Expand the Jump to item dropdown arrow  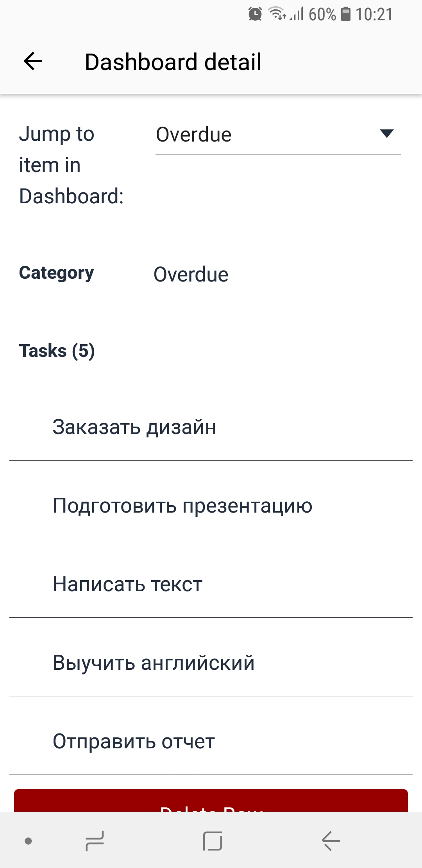[x=386, y=134]
